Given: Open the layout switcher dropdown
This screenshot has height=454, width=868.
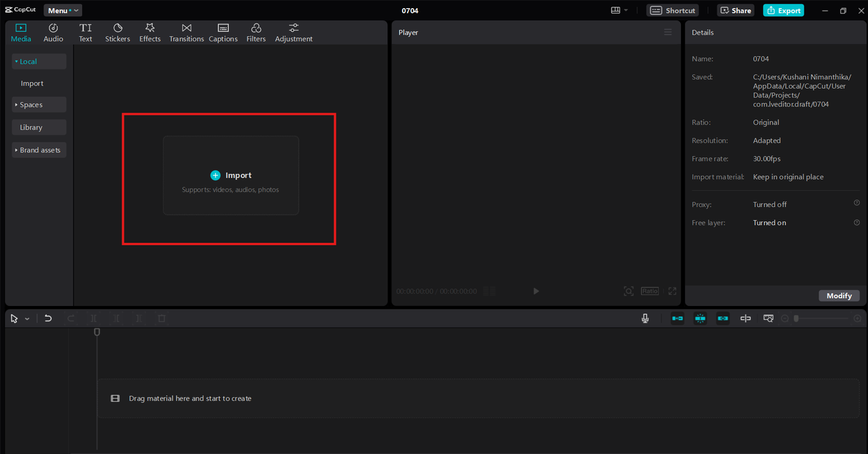Looking at the screenshot, I should point(619,10).
